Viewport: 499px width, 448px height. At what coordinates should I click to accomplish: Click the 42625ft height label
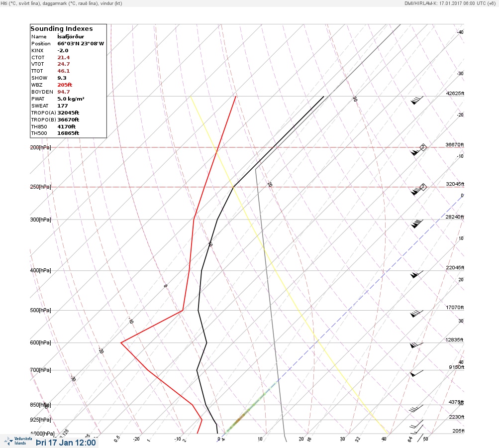tap(455, 93)
